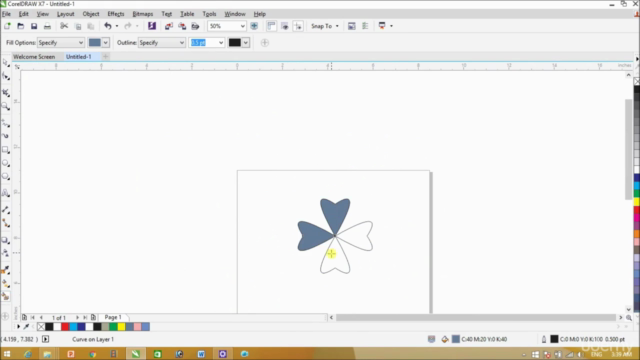Screen dimensions: 640x360
Task: Select the Freehand tool in the toolbox
Action: 6,123
